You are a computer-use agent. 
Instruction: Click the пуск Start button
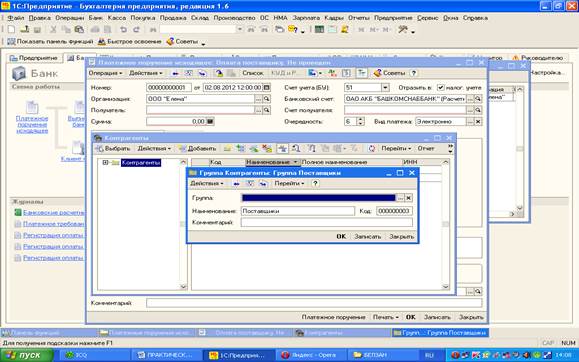(x=26, y=355)
